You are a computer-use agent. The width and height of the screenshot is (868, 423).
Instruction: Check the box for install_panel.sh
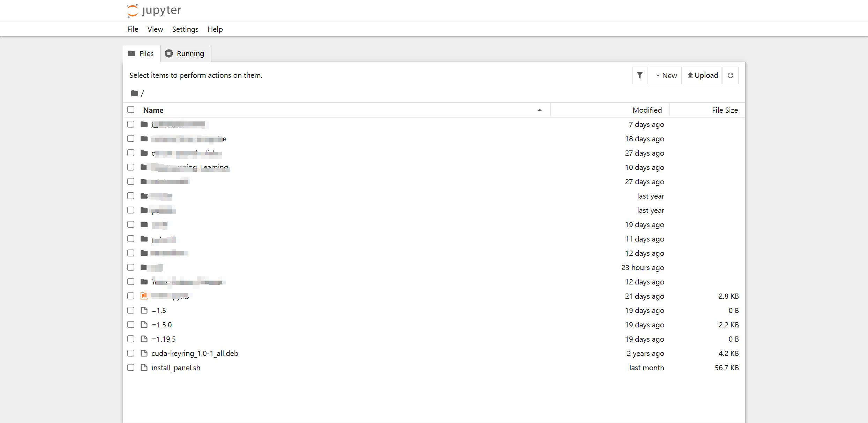pyautogui.click(x=131, y=368)
